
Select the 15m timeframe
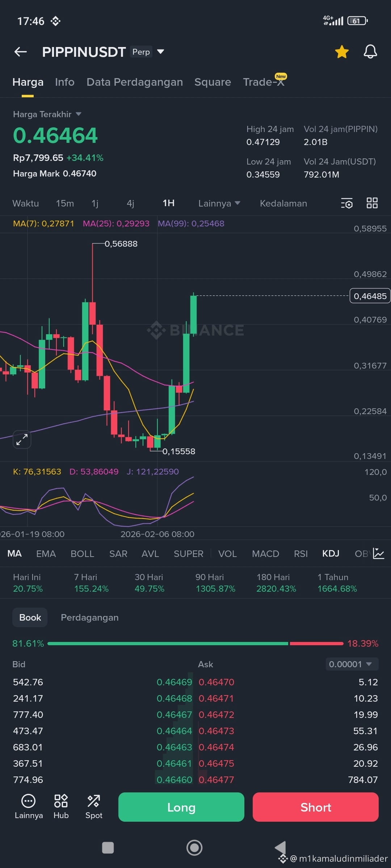click(65, 203)
